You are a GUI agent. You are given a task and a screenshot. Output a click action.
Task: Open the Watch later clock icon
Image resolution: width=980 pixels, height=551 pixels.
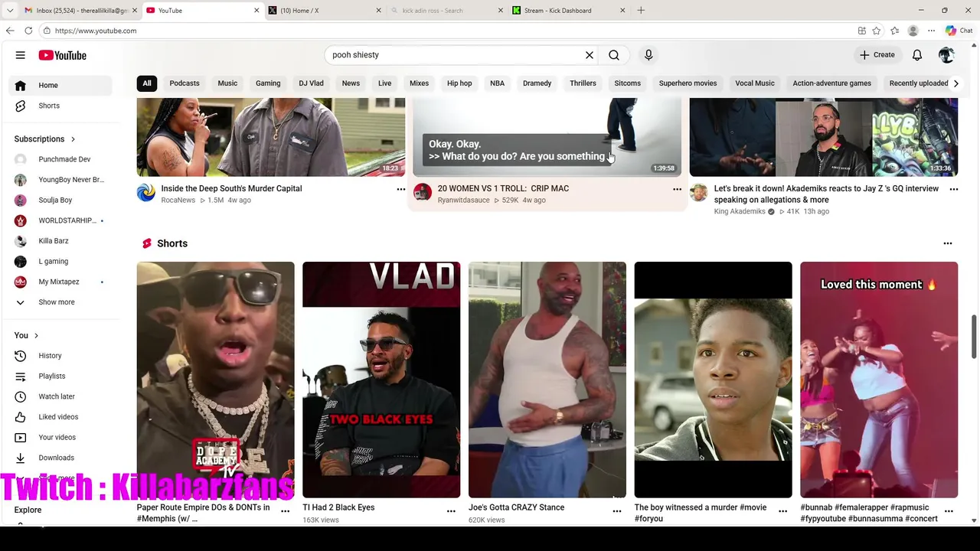pyautogui.click(x=21, y=396)
